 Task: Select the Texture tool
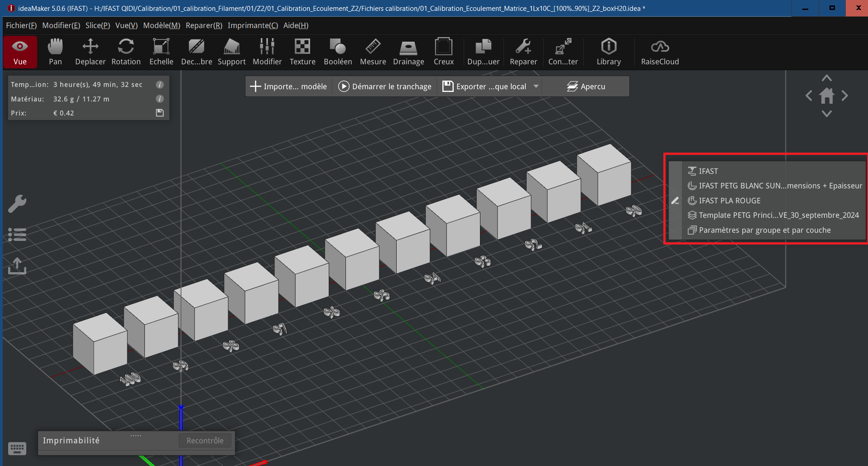click(302, 52)
